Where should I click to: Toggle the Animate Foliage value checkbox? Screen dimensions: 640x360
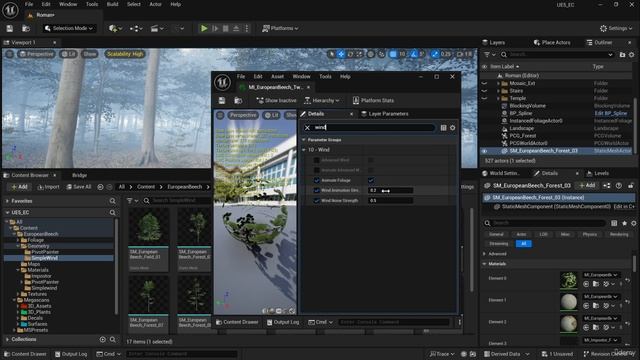point(371,180)
